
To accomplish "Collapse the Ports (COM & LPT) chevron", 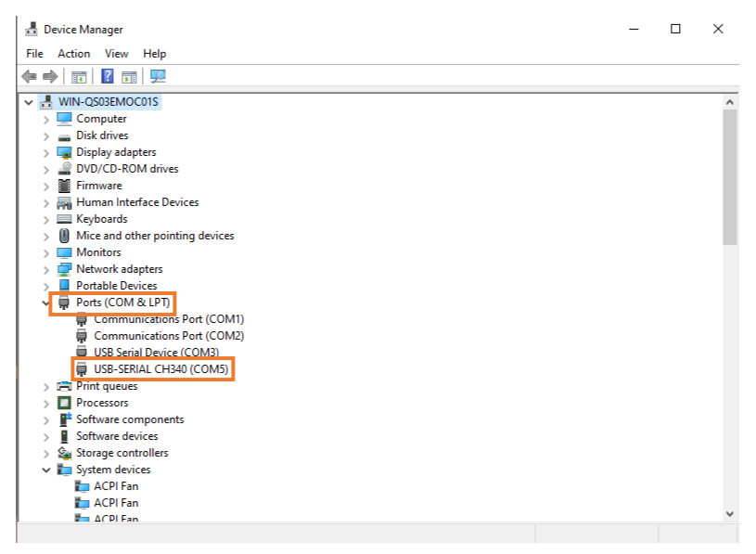I will [46, 303].
